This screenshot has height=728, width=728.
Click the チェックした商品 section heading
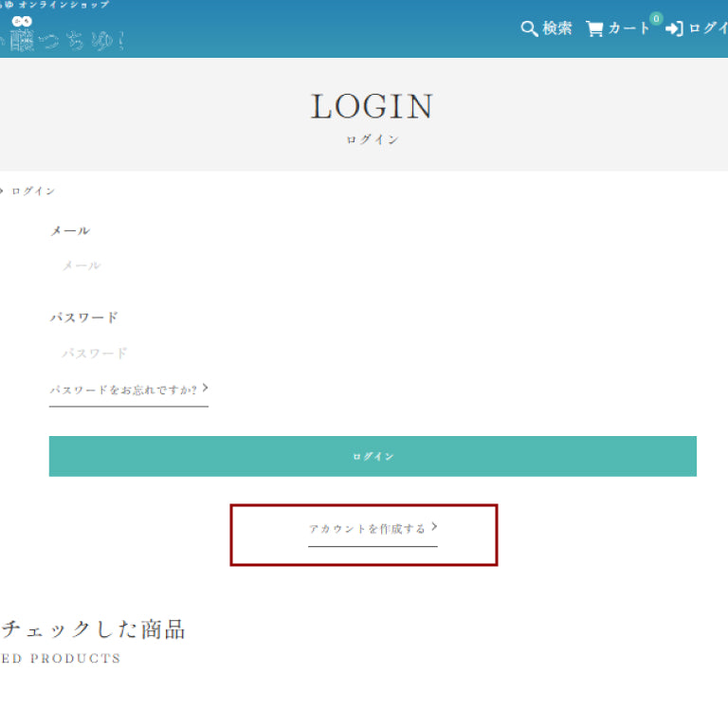(93, 628)
